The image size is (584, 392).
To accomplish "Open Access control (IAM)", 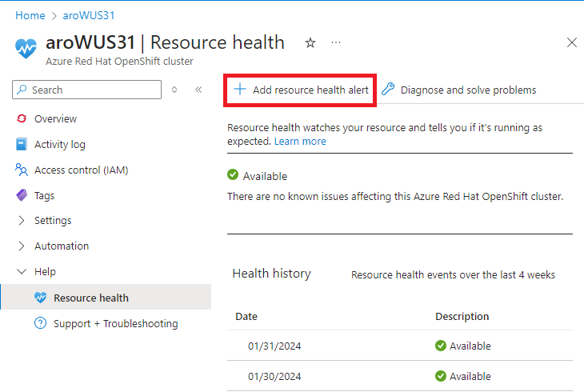I will click(x=81, y=170).
